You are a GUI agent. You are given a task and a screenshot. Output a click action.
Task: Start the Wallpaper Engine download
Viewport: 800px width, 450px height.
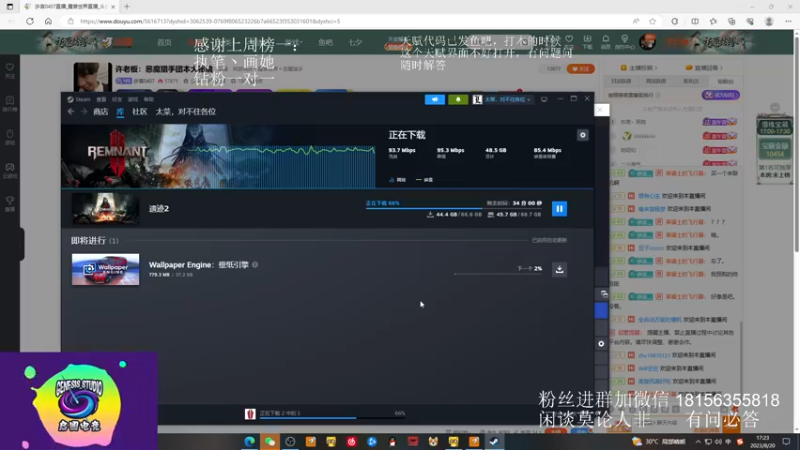coord(559,269)
